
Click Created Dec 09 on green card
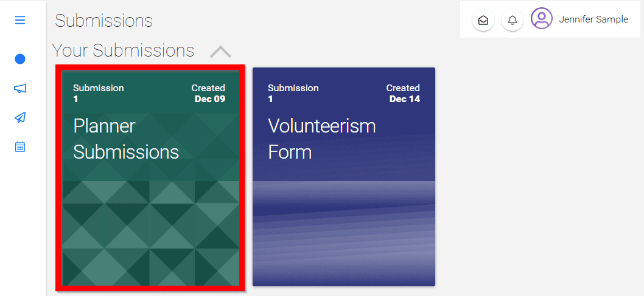coord(208,94)
